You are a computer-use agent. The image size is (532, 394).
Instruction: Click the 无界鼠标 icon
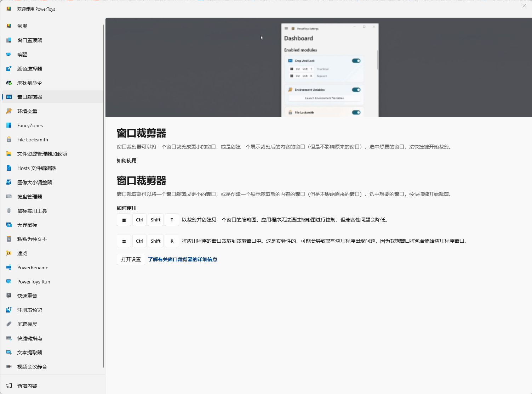point(9,225)
